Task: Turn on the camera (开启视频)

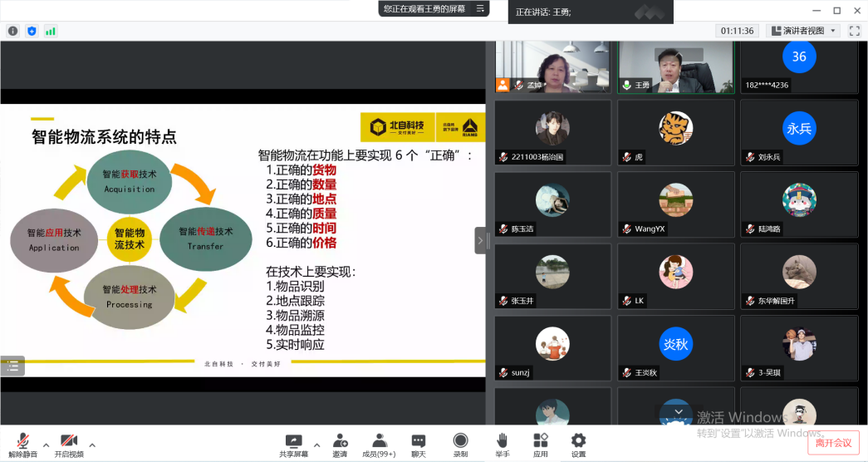Action: [x=69, y=440]
